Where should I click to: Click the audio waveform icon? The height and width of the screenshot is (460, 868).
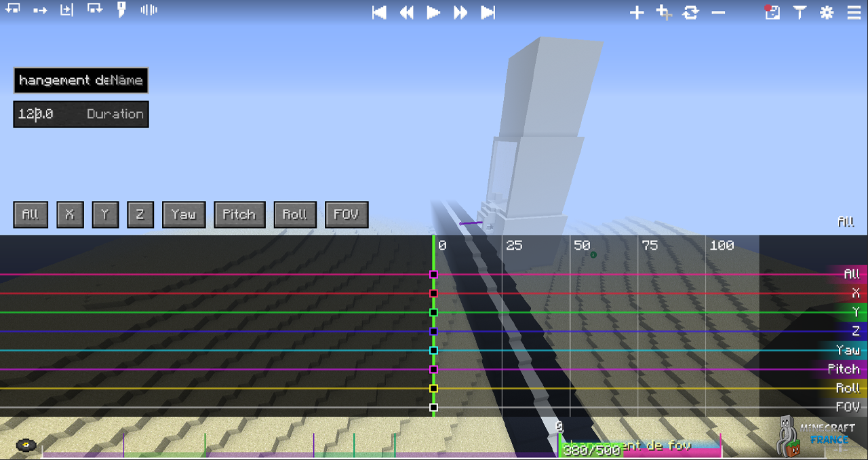(x=149, y=9)
